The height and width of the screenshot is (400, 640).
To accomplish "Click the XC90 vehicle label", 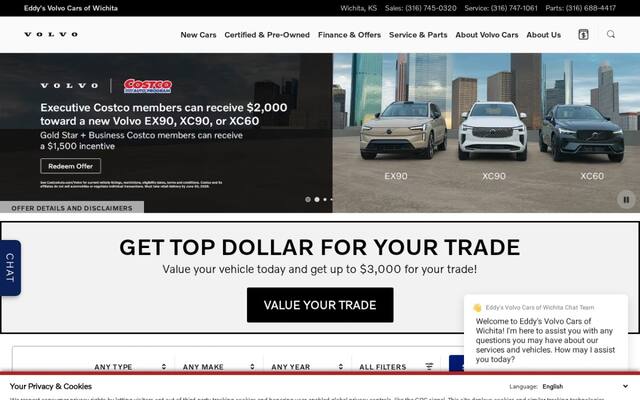I will coord(494,176).
